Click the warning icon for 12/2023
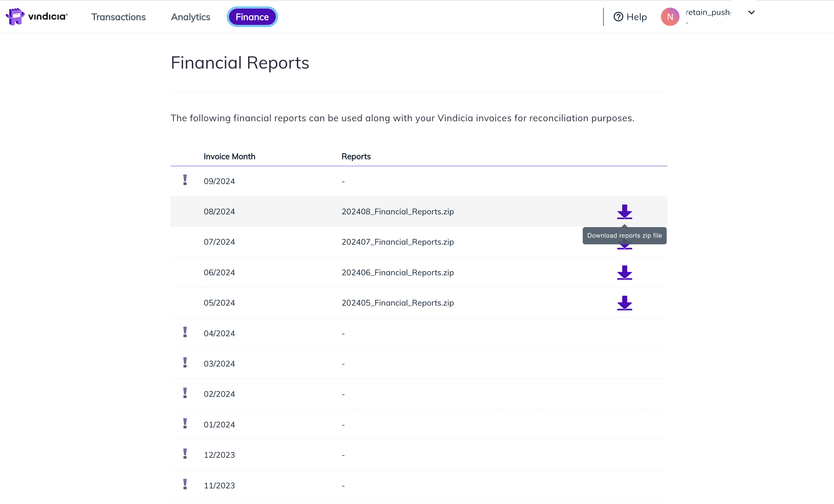This screenshot has width=834, height=504. click(185, 454)
